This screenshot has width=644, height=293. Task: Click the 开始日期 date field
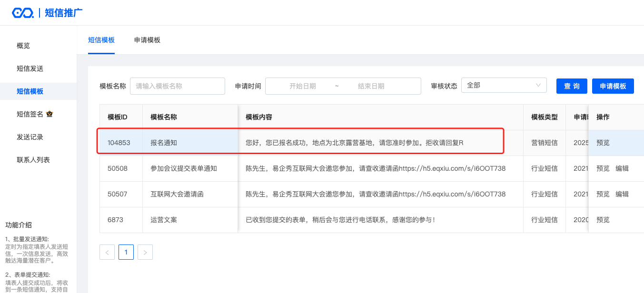tap(302, 86)
